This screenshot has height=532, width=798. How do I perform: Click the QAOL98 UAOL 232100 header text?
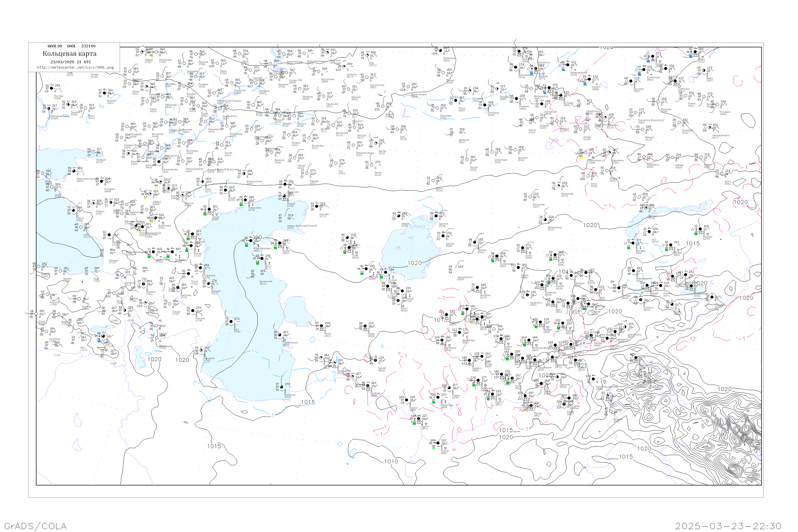72,46
